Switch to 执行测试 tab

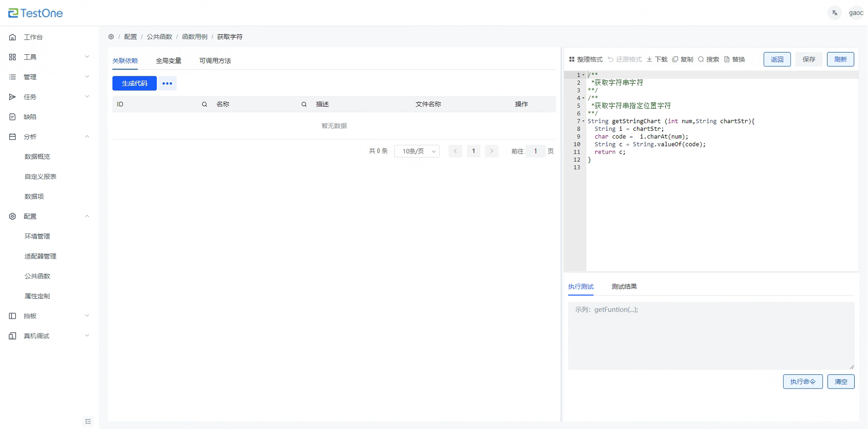pos(581,287)
